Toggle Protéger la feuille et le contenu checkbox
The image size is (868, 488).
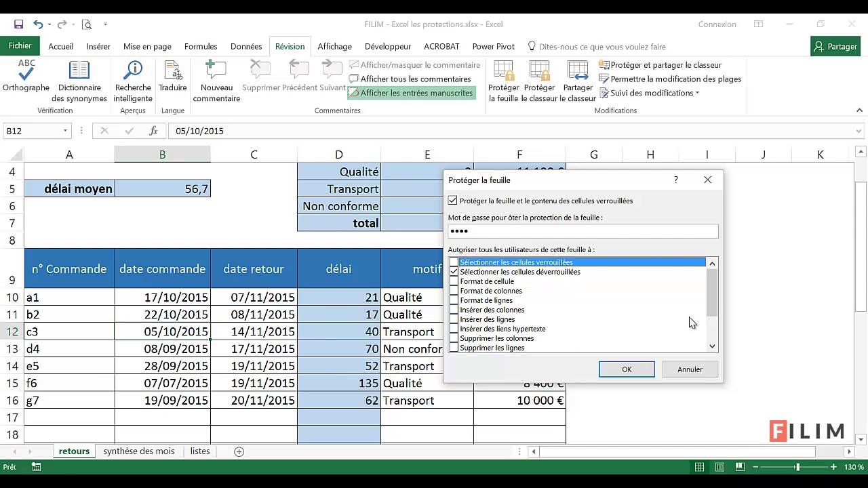[x=453, y=201]
